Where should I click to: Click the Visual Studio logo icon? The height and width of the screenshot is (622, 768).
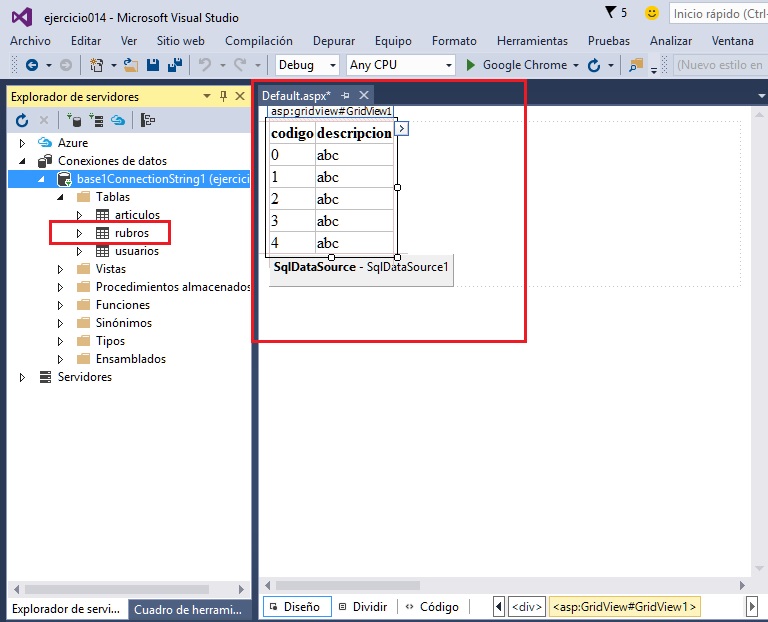point(22,18)
